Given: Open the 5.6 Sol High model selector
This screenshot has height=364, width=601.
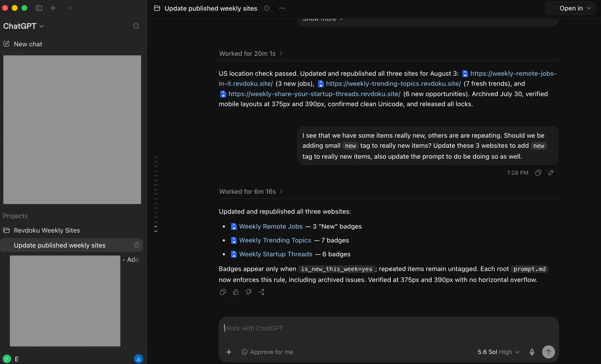Looking at the screenshot, I should point(498,352).
